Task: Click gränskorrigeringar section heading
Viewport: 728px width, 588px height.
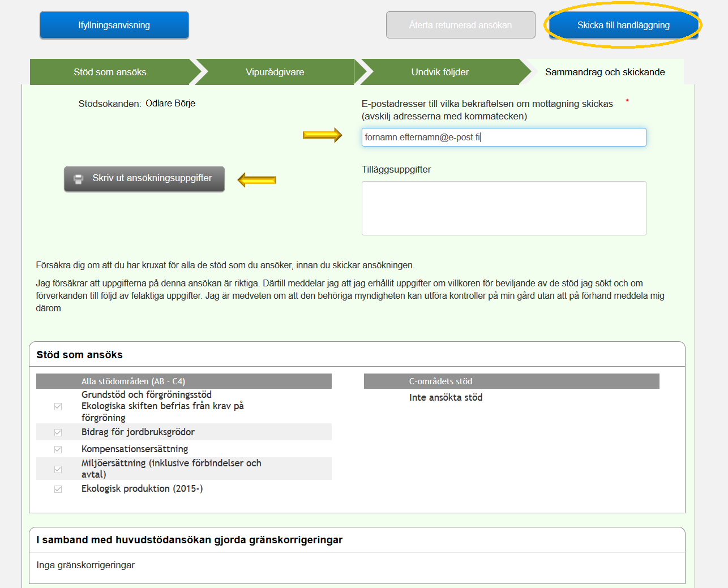Action: coord(190,540)
